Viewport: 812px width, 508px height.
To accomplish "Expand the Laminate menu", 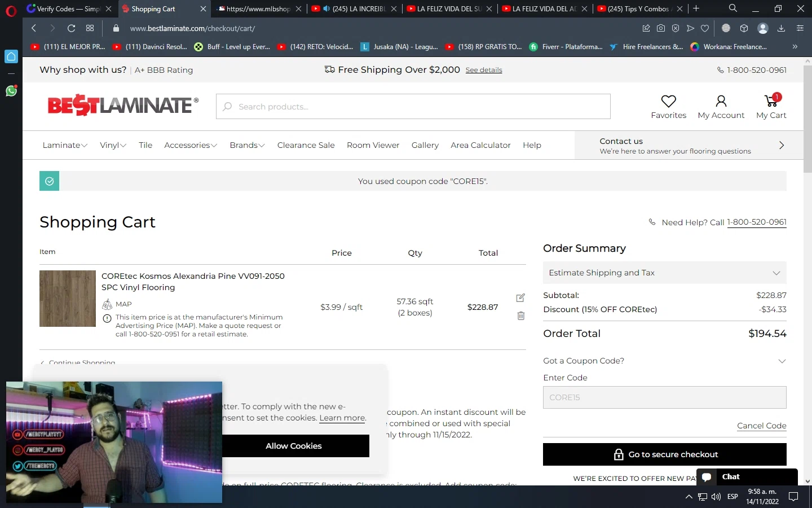I will click(x=65, y=145).
